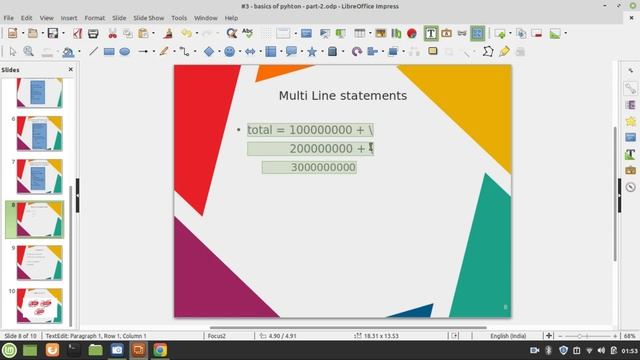Image resolution: width=640 pixels, height=360 pixels.
Task: Open Chrome from the taskbar
Action: [x=160, y=350]
